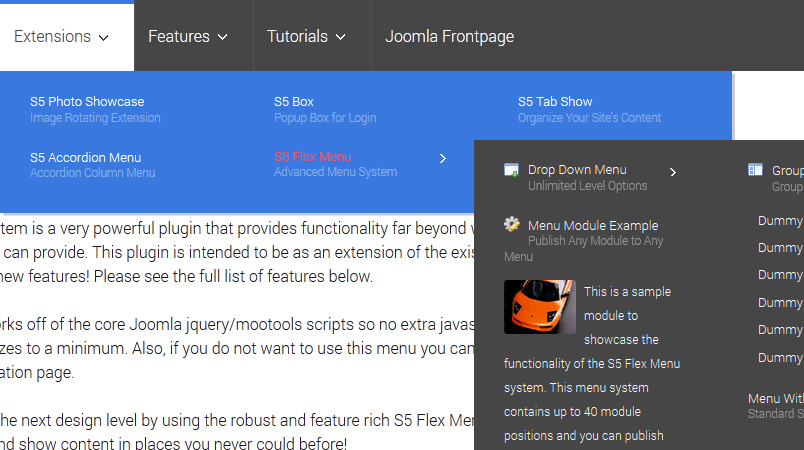Expand S5 Flex Menu submenu arrow

443,159
